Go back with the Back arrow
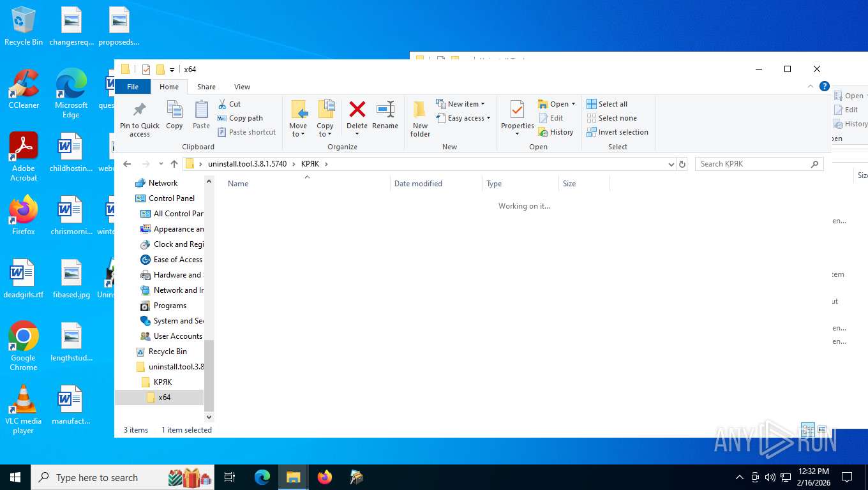This screenshot has height=490, width=868. 127,164
